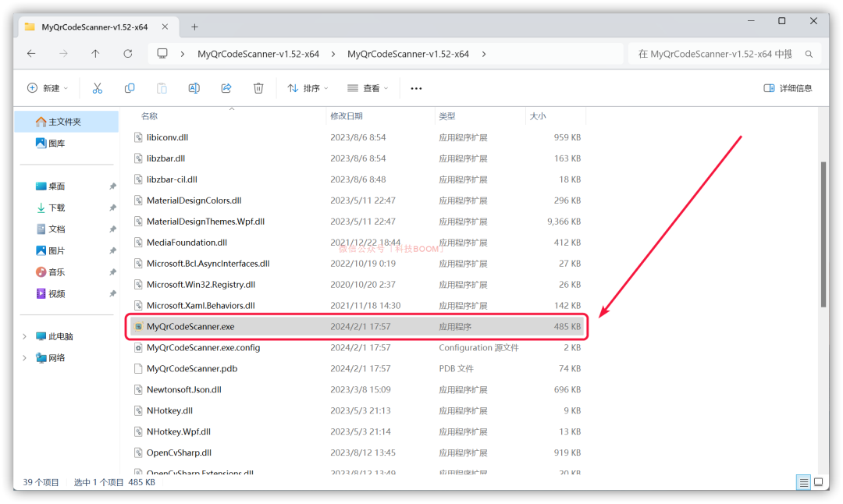Select 主文件夹 in the sidebar
The height and width of the screenshot is (504, 843).
pyautogui.click(x=66, y=122)
